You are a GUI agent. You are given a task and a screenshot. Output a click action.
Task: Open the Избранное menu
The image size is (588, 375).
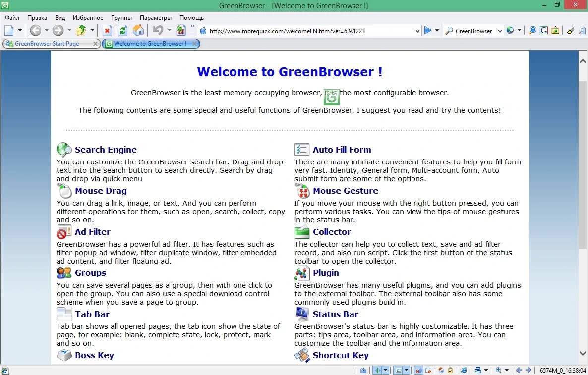(x=88, y=18)
